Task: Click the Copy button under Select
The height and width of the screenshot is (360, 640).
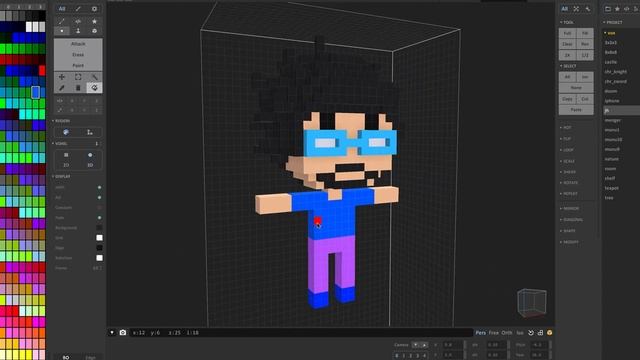Action: pyautogui.click(x=567, y=99)
